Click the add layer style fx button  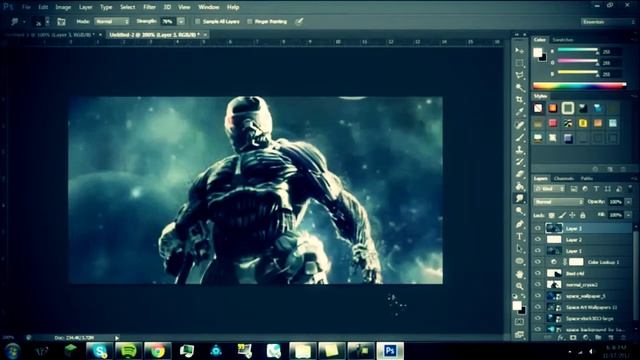[561, 338]
